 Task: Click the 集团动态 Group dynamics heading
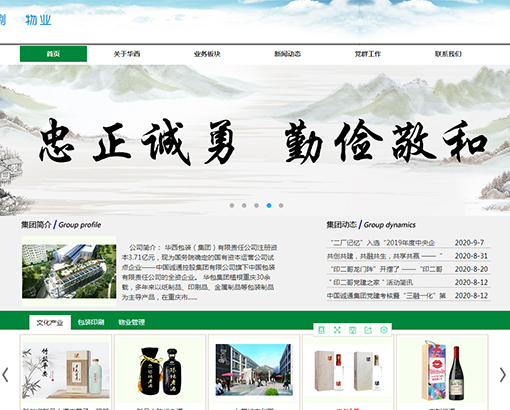coord(371,225)
